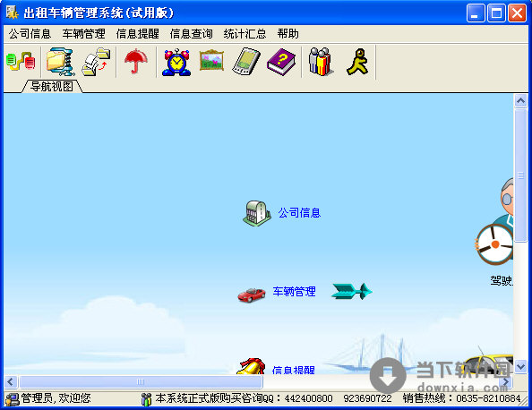Viewport: 532px width, 410px height.
Task: Click the 驾驶 label under the driver
Action: (502, 280)
